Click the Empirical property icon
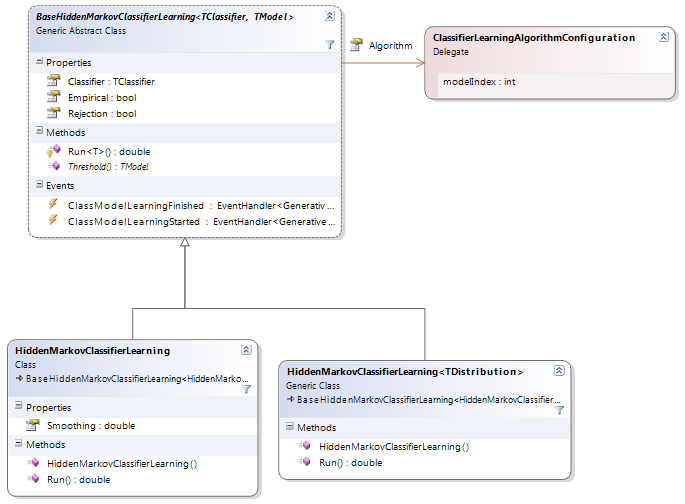Image resolution: width=685 pixels, height=504 pixels. pyautogui.click(x=53, y=97)
